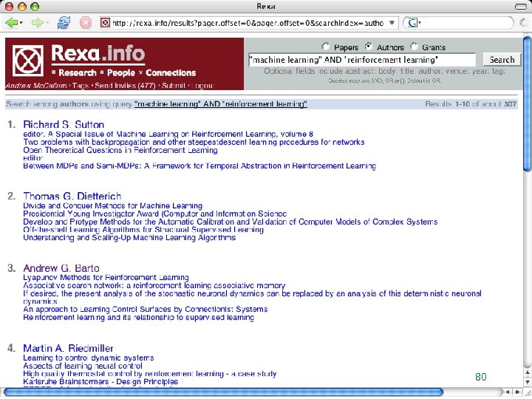532x399 pixels.
Task: Open 'Open Theoretical Questions in Reinforcement Learning'
Action: tap(120, 150)
